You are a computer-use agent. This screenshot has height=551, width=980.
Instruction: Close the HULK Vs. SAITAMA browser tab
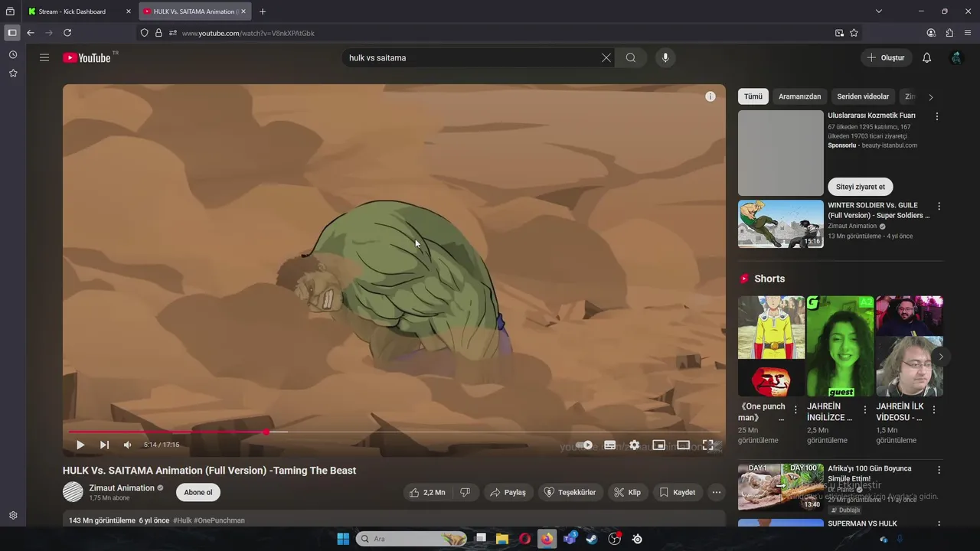(243, 11)
